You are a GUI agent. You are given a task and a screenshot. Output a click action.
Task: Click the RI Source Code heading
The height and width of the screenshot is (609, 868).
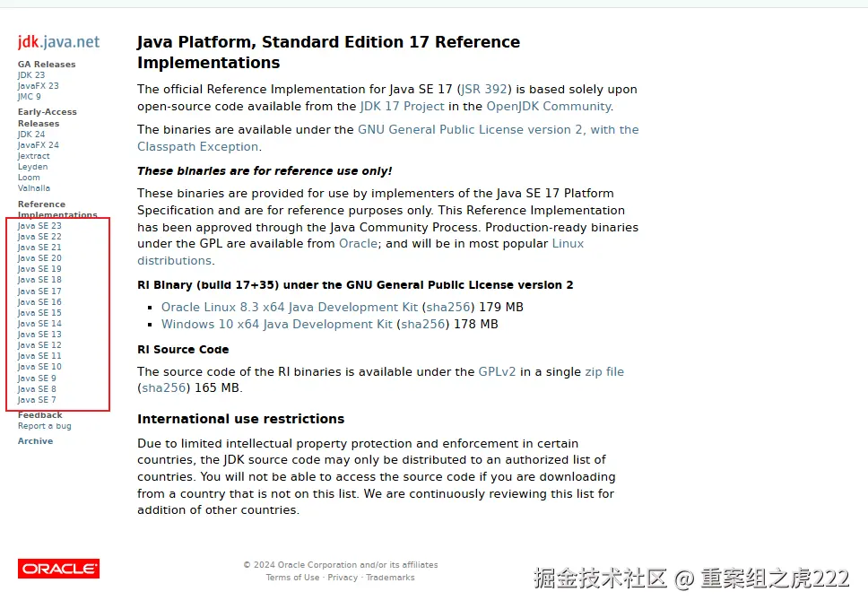coord(183,350)
